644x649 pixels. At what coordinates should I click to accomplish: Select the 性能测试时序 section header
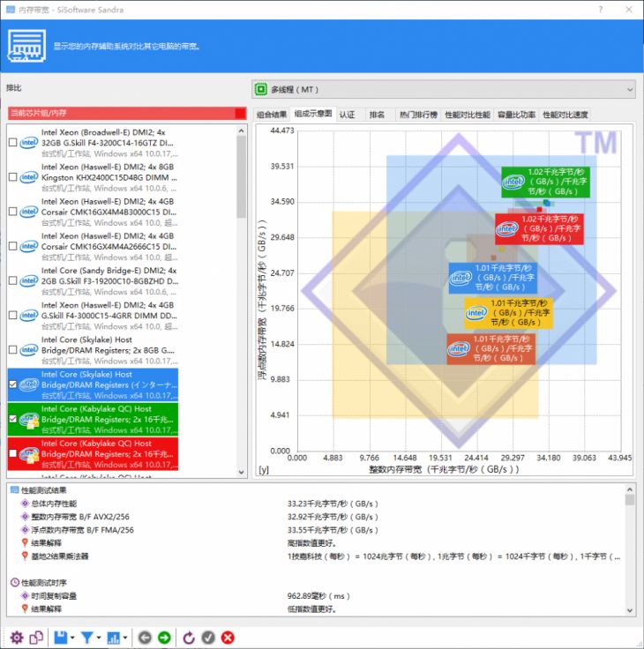pyautogui.click(x=43, y=582)
